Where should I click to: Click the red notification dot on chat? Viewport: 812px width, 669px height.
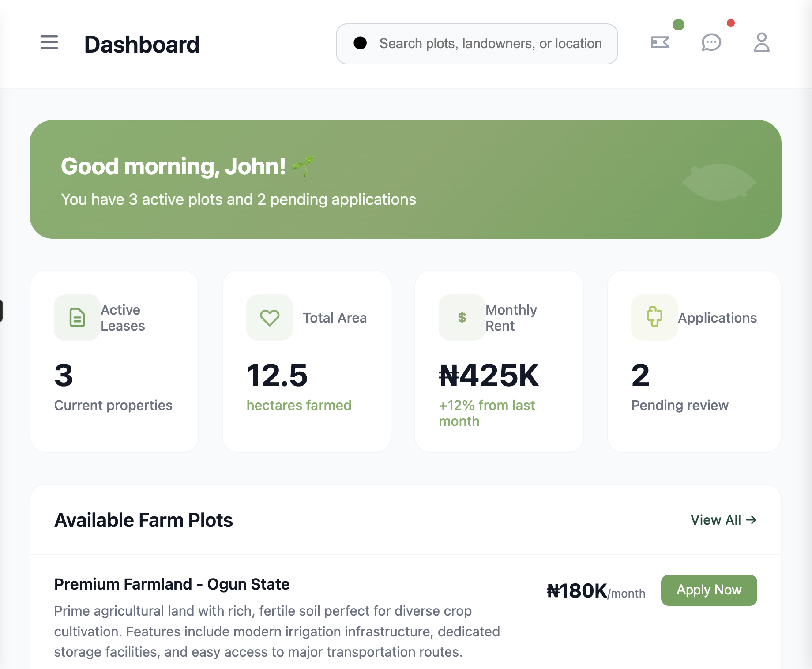[731, 23]
